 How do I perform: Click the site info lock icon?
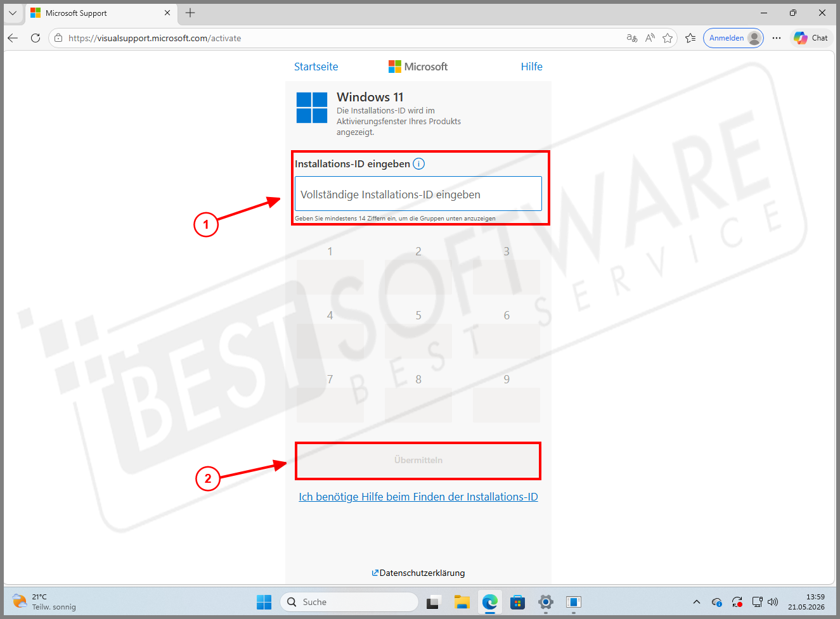click(58, 38)
